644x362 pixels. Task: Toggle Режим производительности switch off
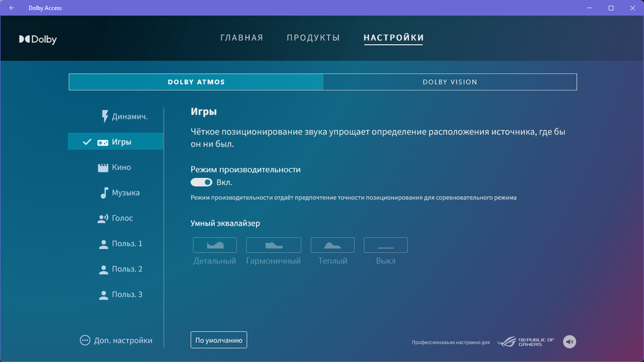201,182
